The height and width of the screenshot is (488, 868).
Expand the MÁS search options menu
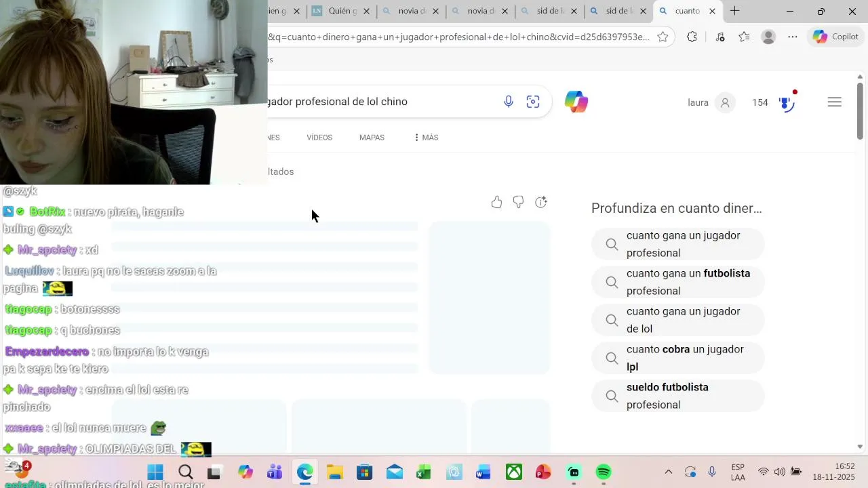pyautogui.click(x=426, y=138)
